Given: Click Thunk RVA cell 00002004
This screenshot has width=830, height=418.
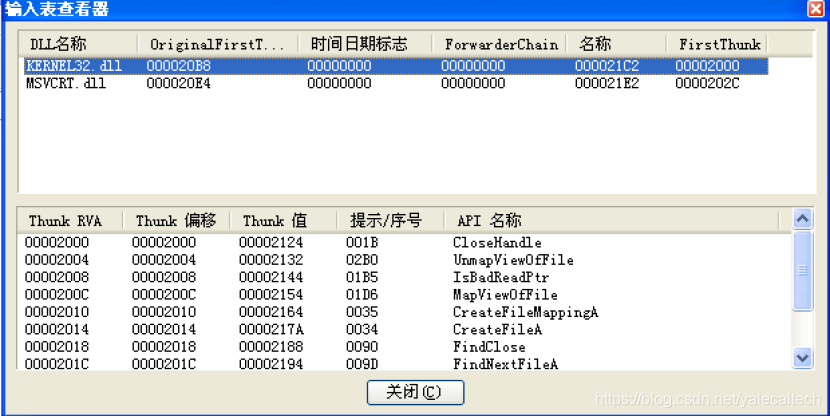Looking at the screenshot, I should 57,260.
